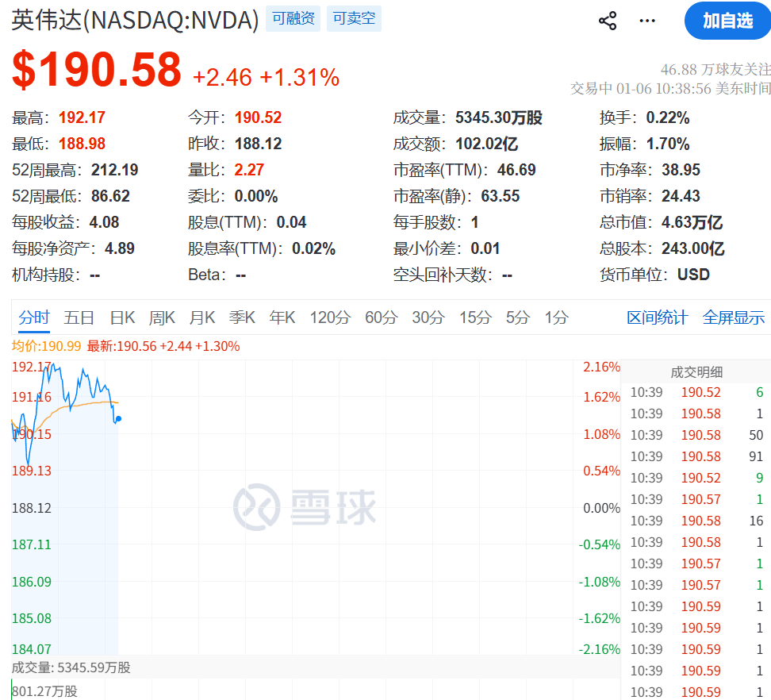Click the 加自选 button
The height and width of the screenshot is (700, 771).
(x=727, y=21)
